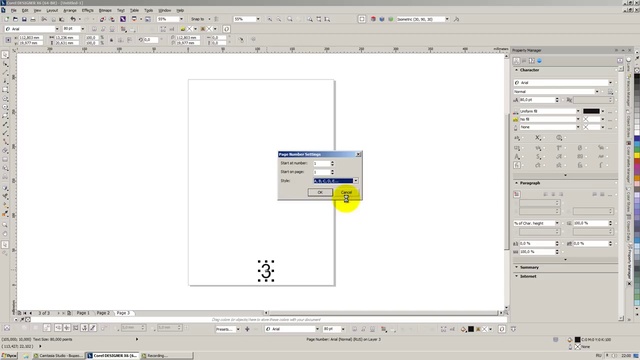Open the % of Char. height dropdown
Viewport: 640px width, 360px height.
point(557,223)
